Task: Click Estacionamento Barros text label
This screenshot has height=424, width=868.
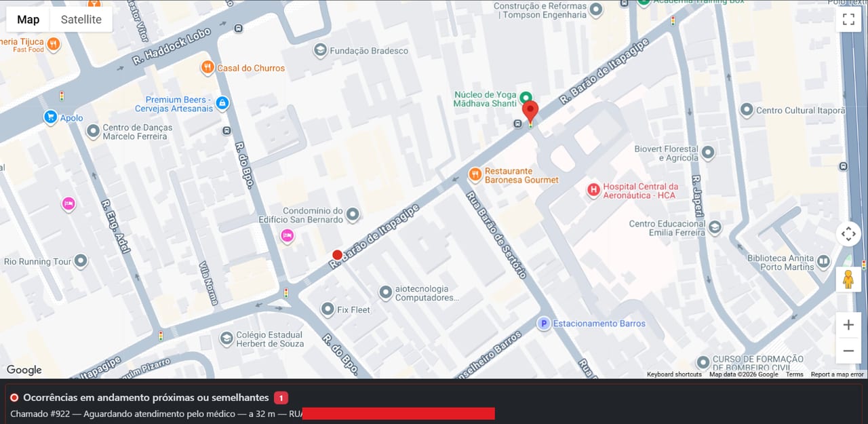Action: click(599, 324)
